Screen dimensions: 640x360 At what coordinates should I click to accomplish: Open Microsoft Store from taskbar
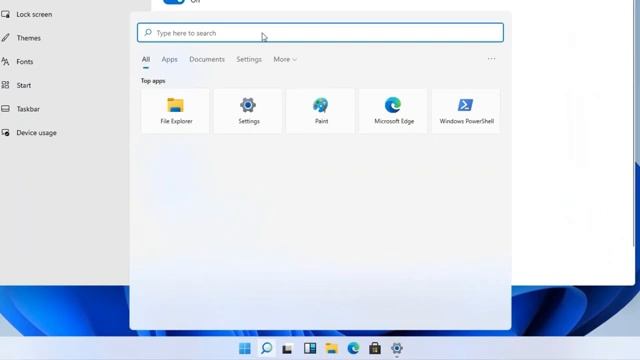375,348
